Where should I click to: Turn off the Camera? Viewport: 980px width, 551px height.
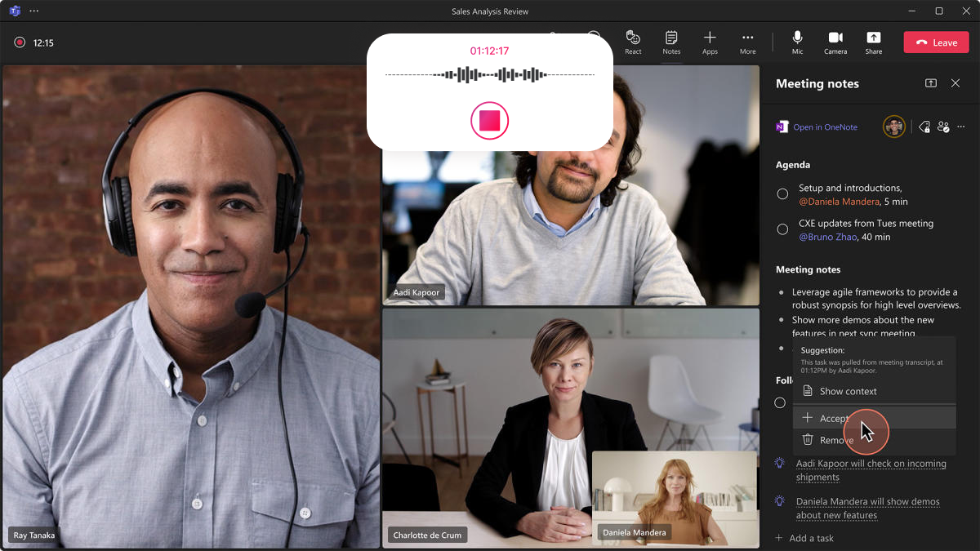click(x=835, y=42)
